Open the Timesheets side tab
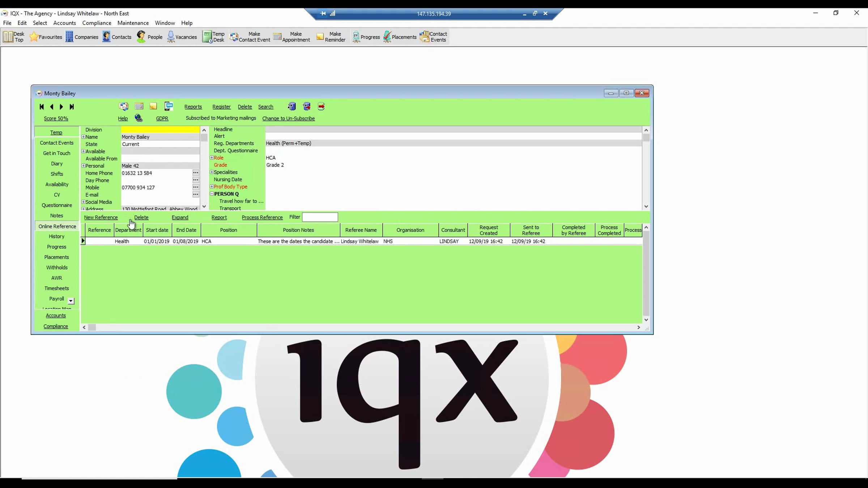The width and height of the screenshot is (868, 488). pyautogui.click(x=57, y=288)
